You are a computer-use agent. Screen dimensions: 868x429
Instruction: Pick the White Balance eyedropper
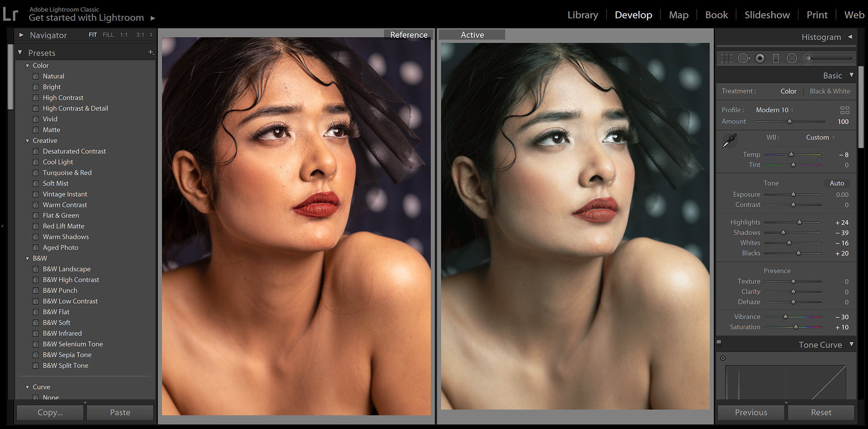729,141
